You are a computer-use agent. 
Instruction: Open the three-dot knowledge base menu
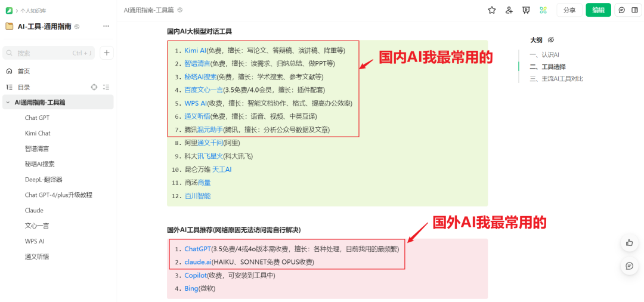[106, 26]
